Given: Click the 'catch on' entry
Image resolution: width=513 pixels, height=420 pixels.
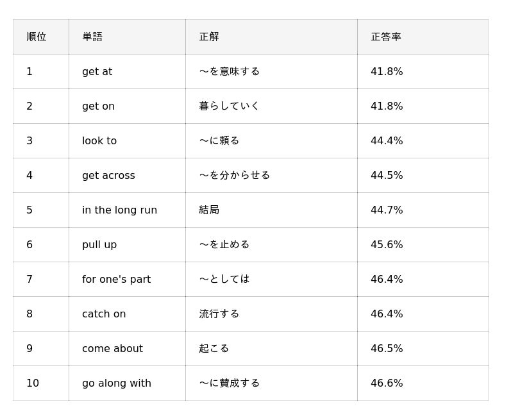Looking at the screenshot, I should (127, 314).
